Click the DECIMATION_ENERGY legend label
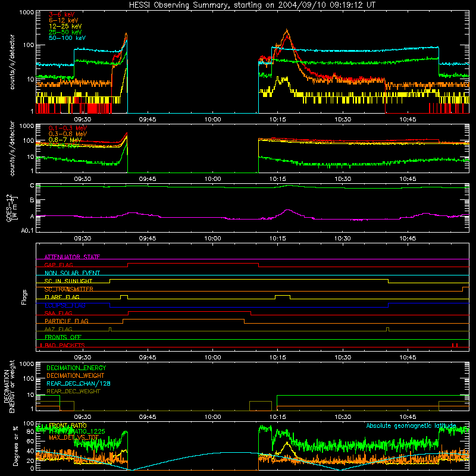This screenshot has width=476, height=476. 76,368
